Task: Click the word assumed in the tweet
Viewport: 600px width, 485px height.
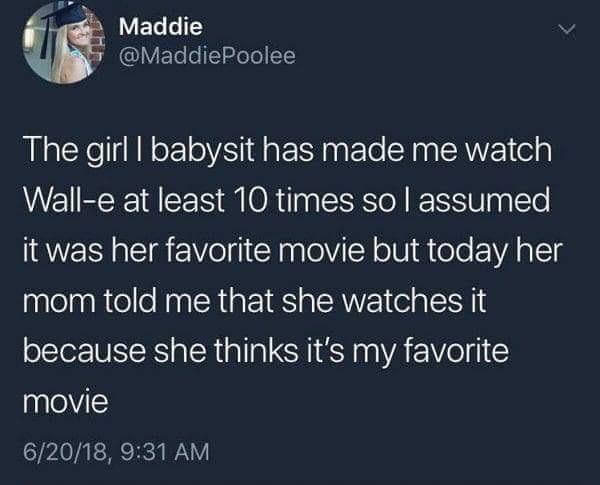Action: point(484,201)
